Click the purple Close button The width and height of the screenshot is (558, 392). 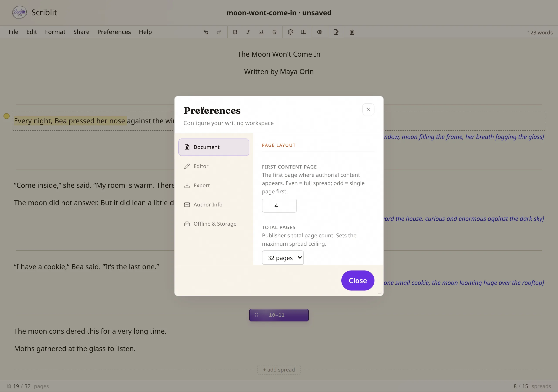pos(358,280)
